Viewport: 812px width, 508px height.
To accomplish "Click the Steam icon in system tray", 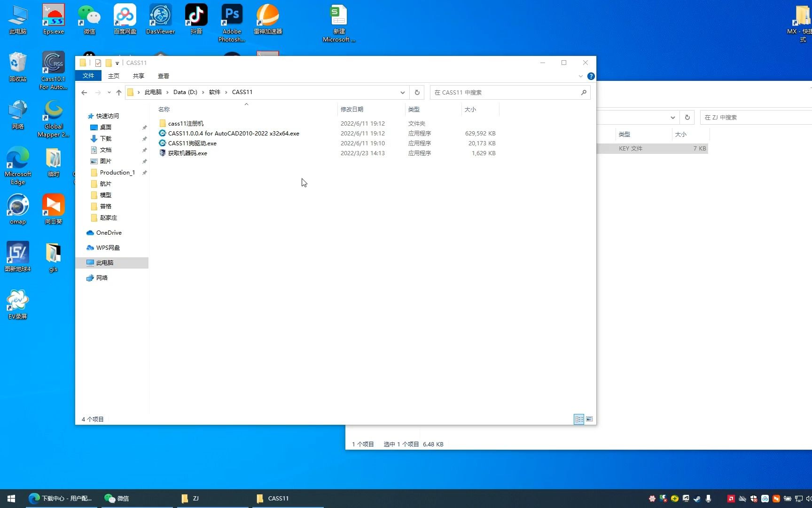I will (697, 499).
